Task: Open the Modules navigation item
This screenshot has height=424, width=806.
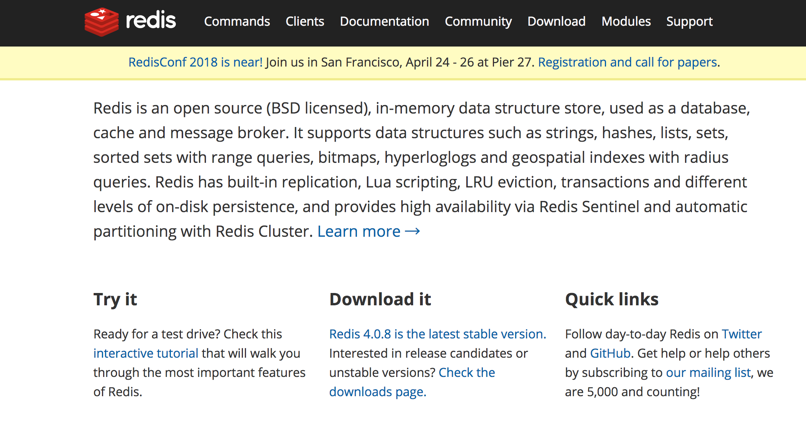Action: (626, 21)
